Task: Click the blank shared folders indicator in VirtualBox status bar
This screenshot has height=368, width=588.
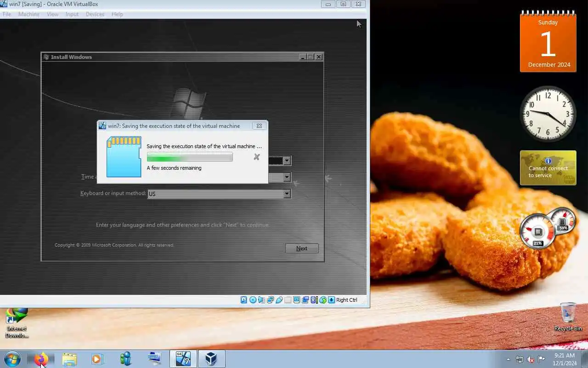Action: [288, 300]
